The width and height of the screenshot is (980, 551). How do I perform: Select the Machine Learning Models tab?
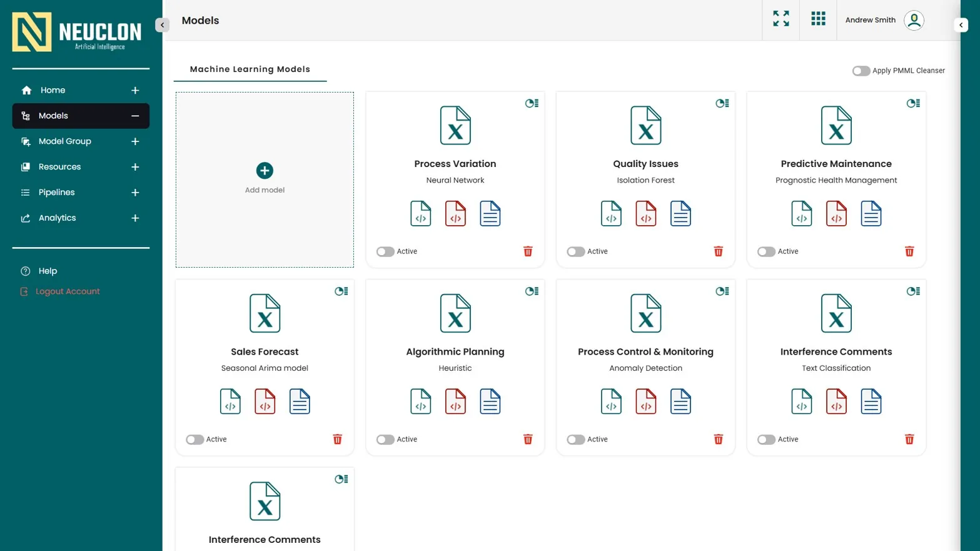pos(250,69)
